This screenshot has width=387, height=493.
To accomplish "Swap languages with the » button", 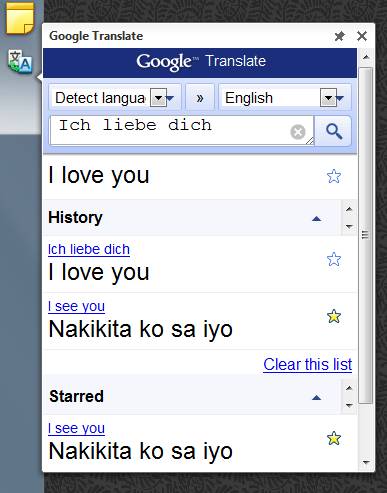I will point(200,98).
